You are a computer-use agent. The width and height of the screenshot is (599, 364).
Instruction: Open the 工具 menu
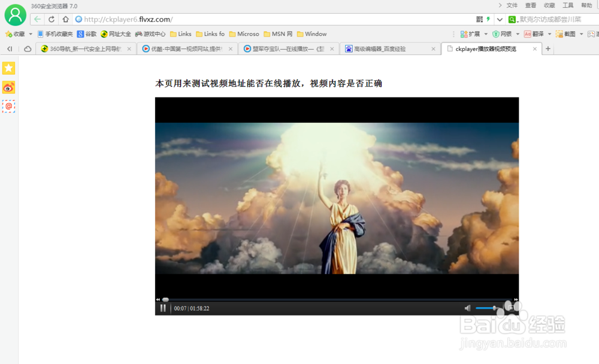(568, 5)
